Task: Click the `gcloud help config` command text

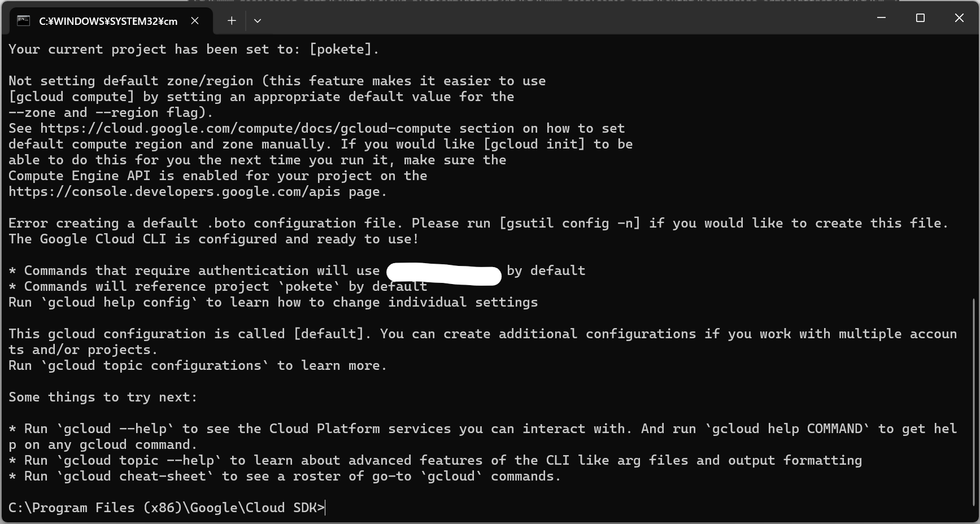Action: tap(119, 303)
